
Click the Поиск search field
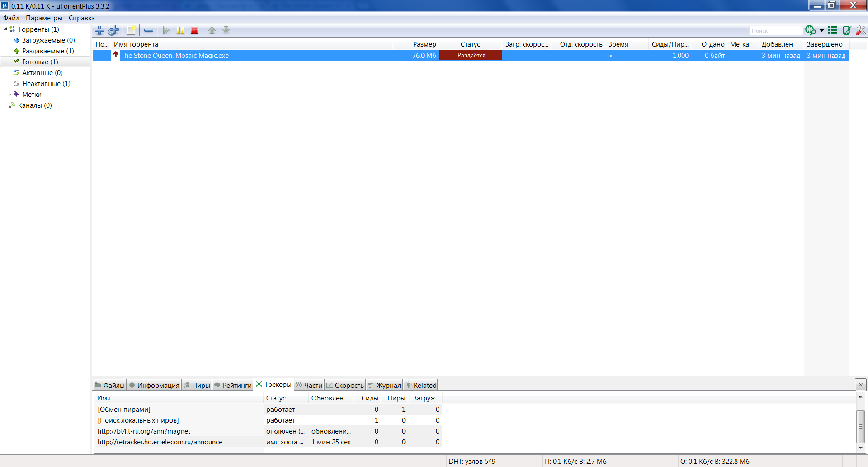pyautogui.click(x=776, y=30)
